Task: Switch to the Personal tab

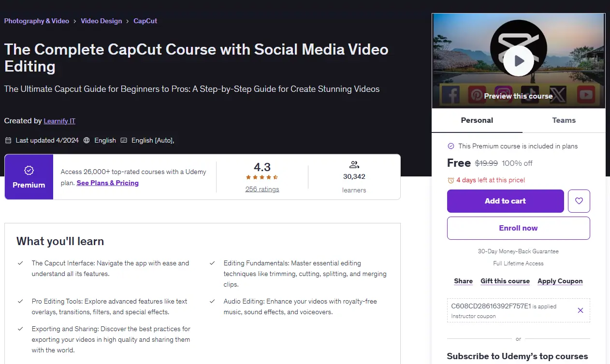Action: (477, 120)
